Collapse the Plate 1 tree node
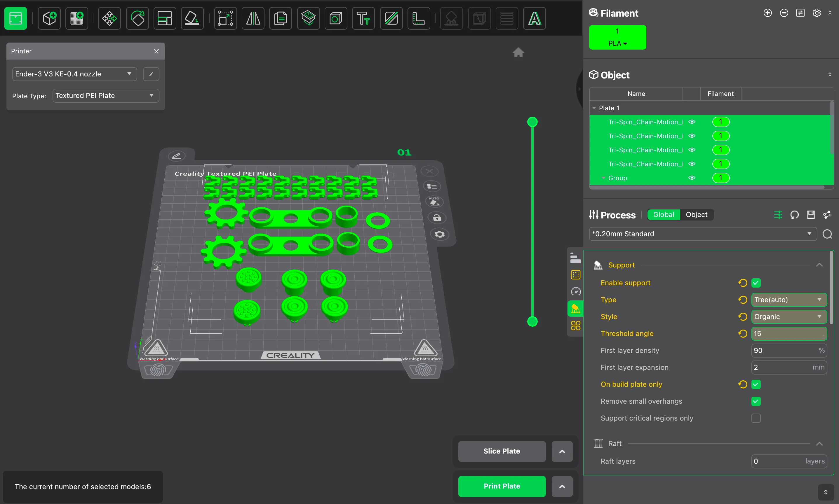Image resolution: width=839 pixels, height=504 pixels. tap(594, 108)
